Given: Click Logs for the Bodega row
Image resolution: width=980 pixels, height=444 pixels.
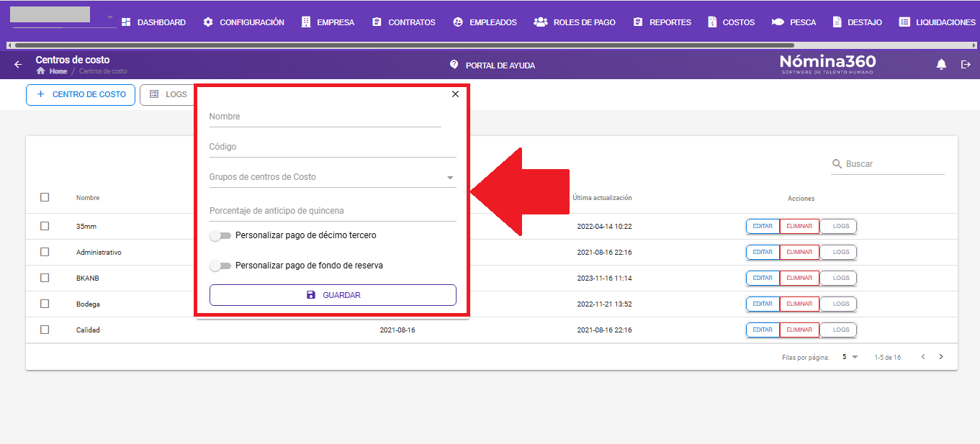Looking at the screenshot, I should tap(839, 304).
